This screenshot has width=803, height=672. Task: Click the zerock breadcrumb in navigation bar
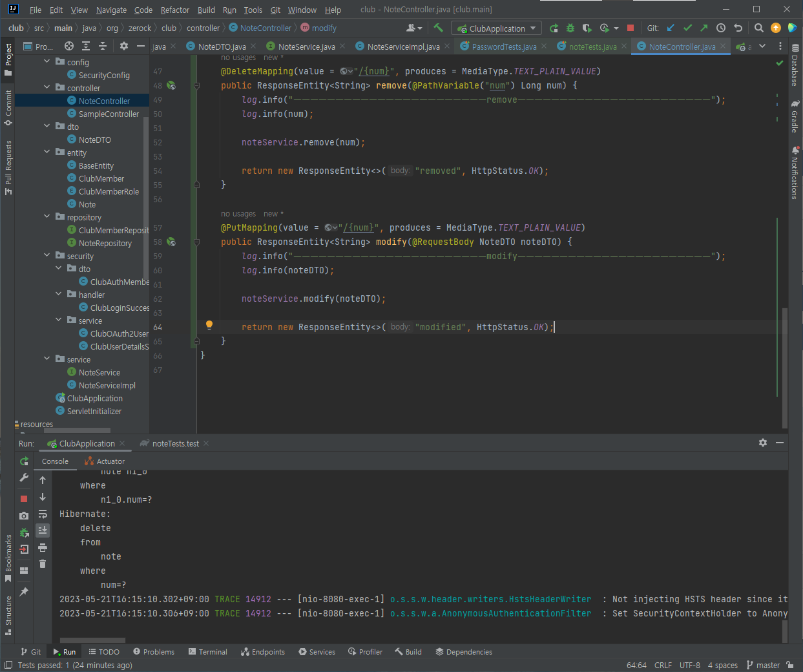click(140, 28)
